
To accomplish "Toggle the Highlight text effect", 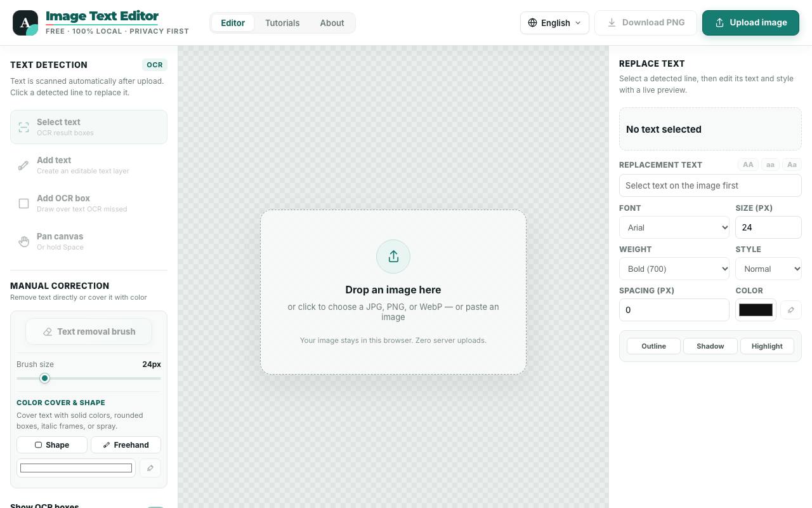I will coord(767,346).
